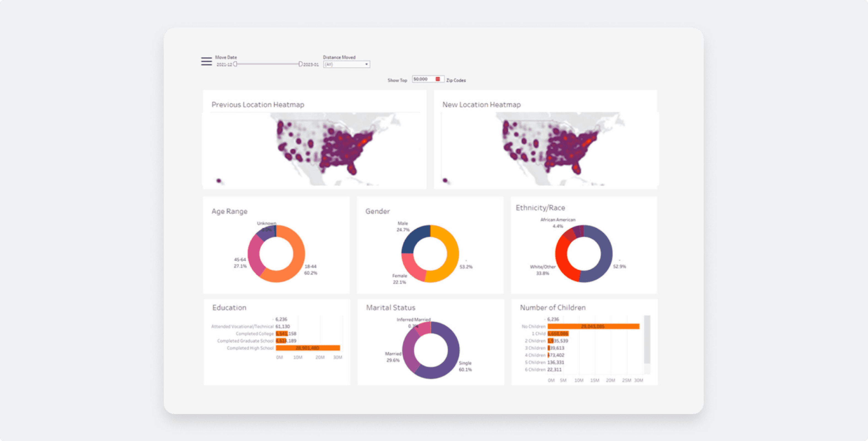
Task: Click the Previous Location Heatmap map
Action: (314, 149)
